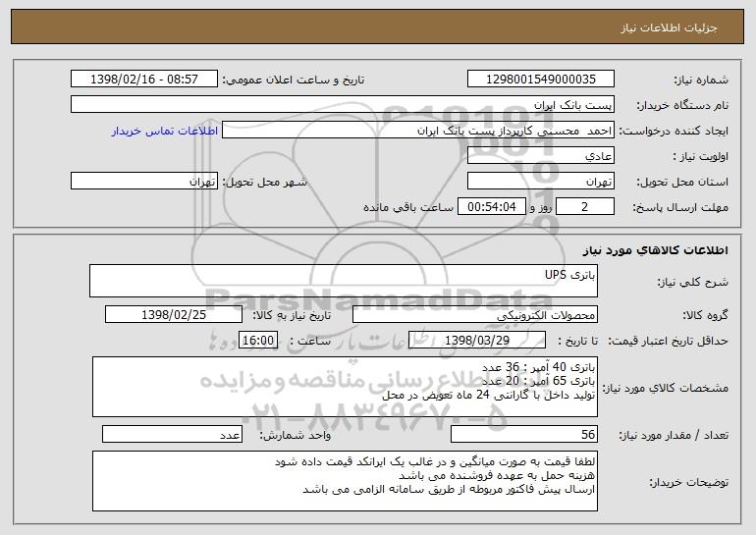The image size is (756, 535).
Task: Click the label توضیحات خریدار
Action: pyautogui.click(x=689, y=482)
